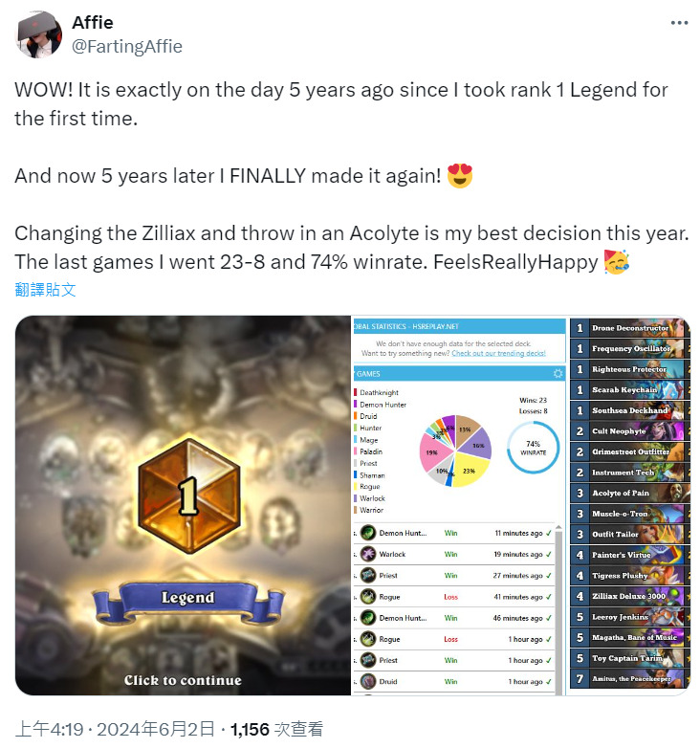
Task: Click the Legend screenshot thumbnail image
Action: (183, 505)
